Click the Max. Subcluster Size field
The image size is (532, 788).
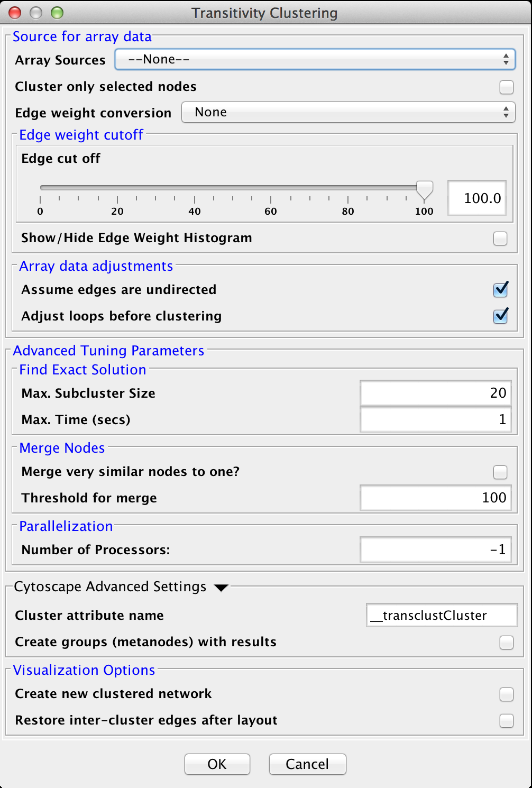click(435, 393)
